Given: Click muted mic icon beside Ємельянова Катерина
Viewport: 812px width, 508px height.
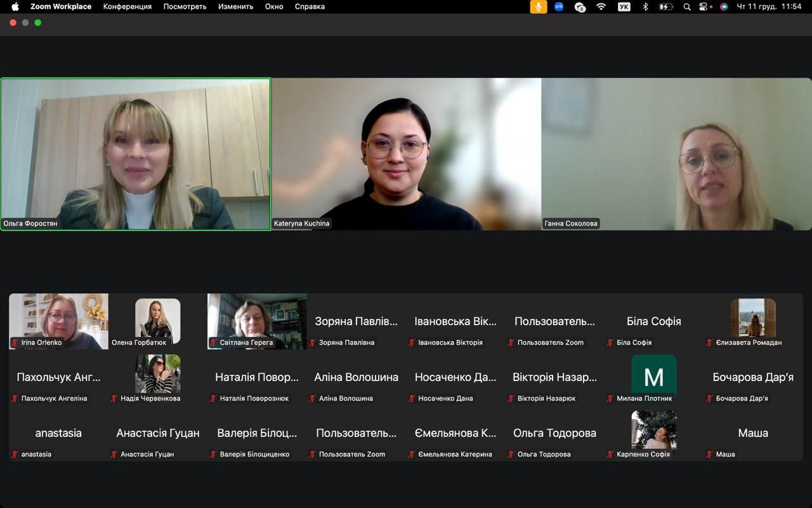Looking at the screenshot, I should (x=412, y=455).
